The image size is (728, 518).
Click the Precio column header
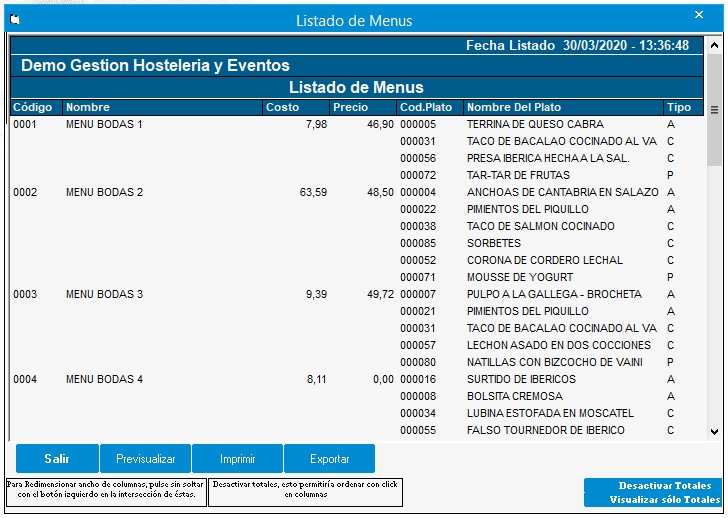(363, 107)
